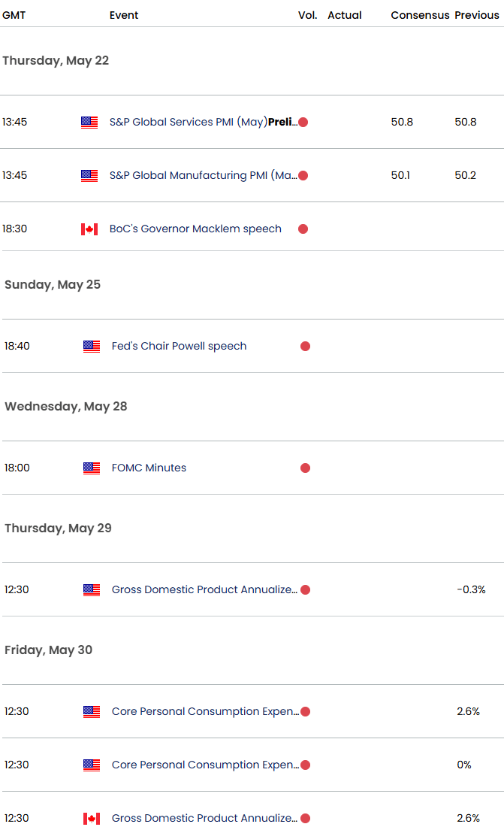
Task: Click the impact dot for Core Personal Consumption Expenditures
Action: 306,711
